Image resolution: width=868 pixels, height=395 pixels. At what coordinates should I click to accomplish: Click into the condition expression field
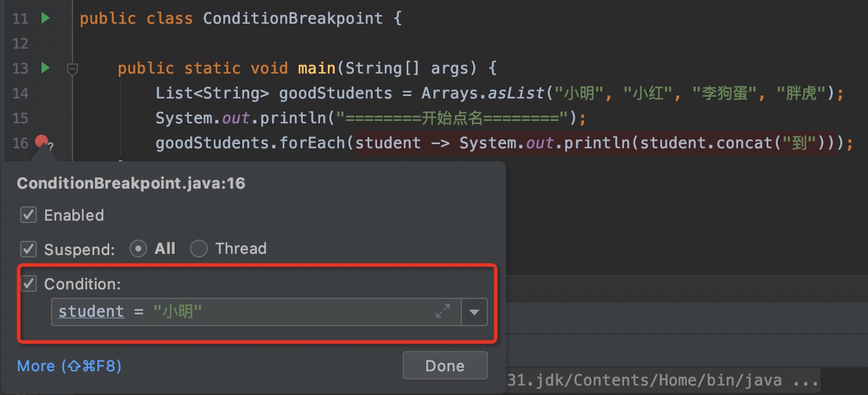(297, 312)
